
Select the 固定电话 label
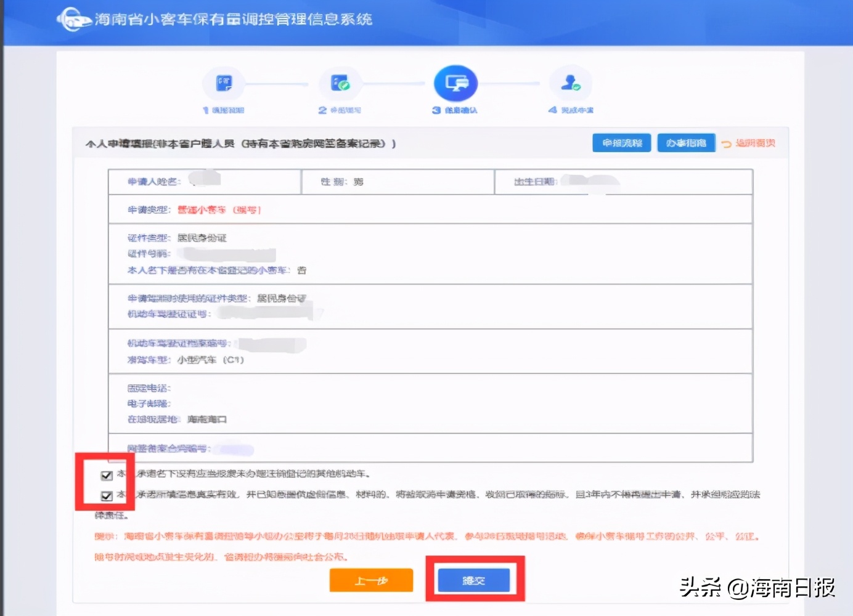149,388
